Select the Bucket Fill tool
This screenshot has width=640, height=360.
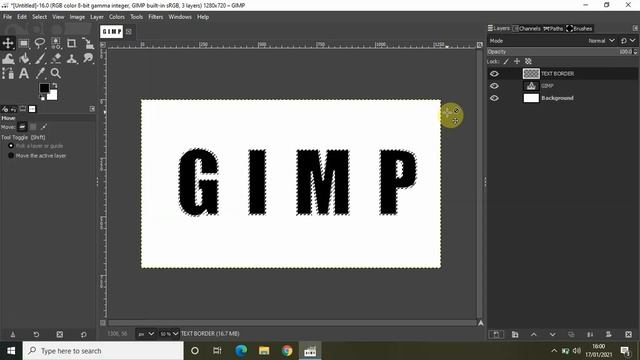coord(24,58)
